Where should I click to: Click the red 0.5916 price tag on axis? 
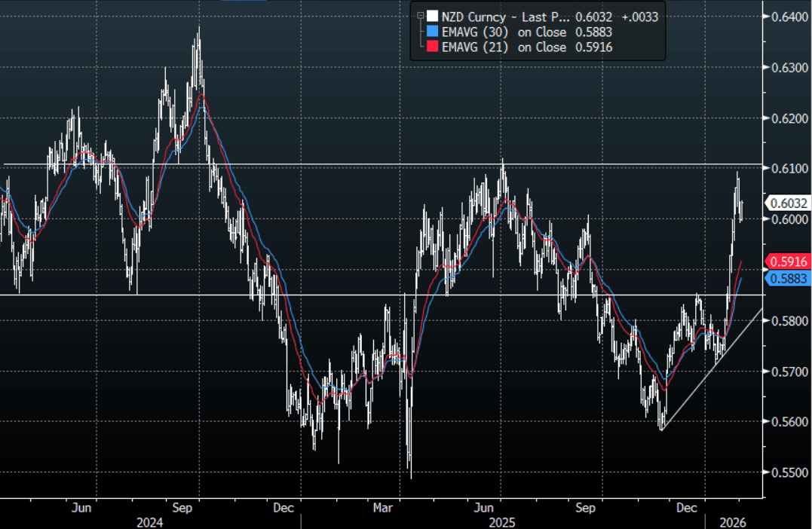pos(787,261)
